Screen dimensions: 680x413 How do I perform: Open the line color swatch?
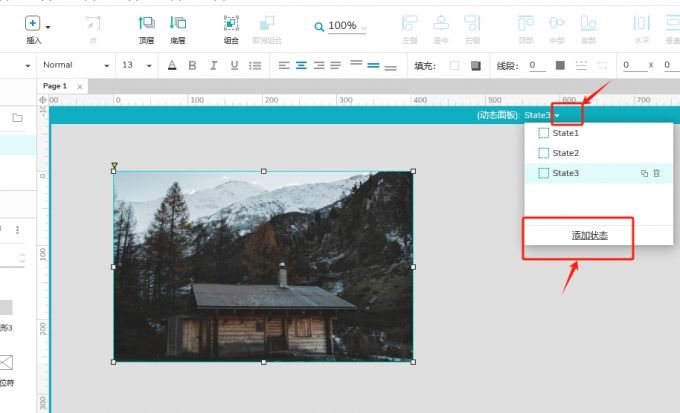560,66
